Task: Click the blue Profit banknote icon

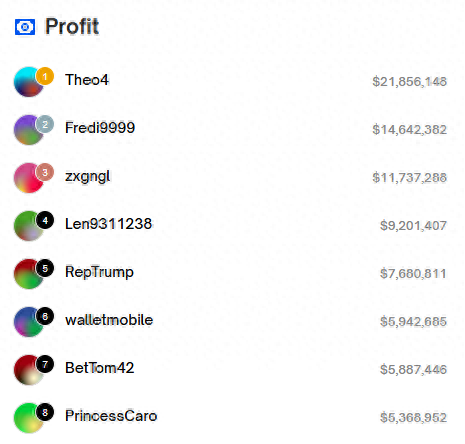Action: point(25,27)
